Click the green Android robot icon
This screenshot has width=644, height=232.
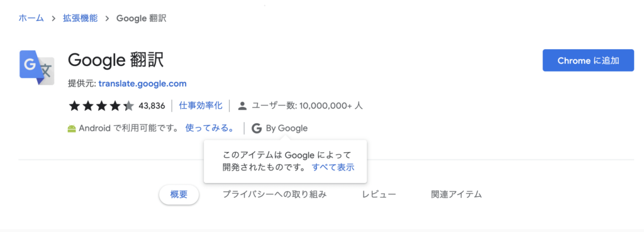72,129
